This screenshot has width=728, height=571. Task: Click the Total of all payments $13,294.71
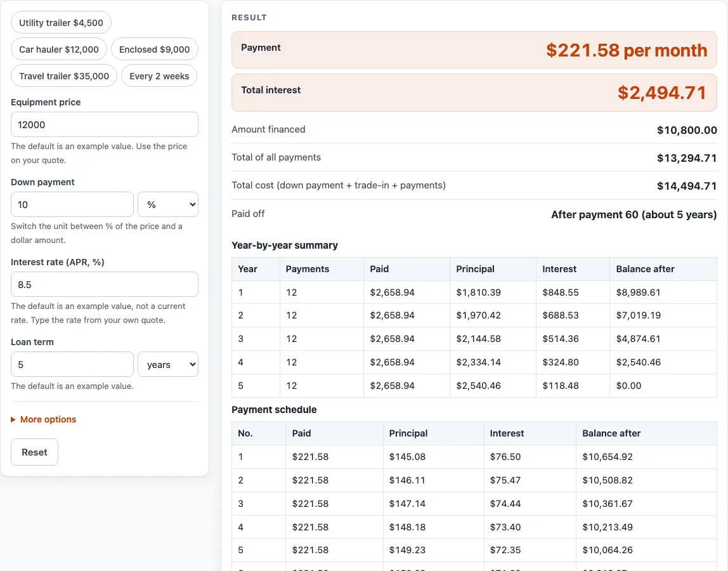pos(687,158)
